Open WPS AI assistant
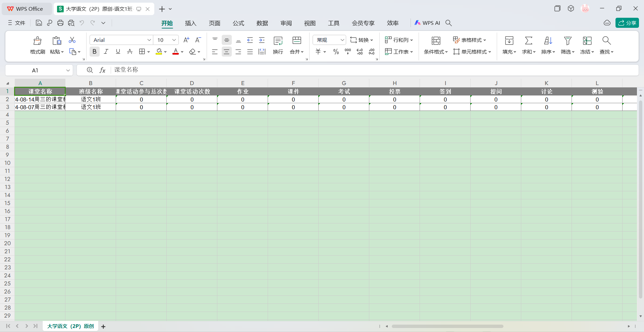Screen dimensions: 644x332 point(427,23)
